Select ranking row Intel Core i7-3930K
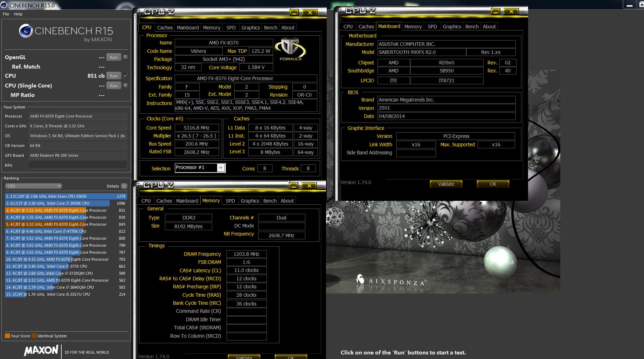This screenshot has width=644, height=359. pos(66,203)
